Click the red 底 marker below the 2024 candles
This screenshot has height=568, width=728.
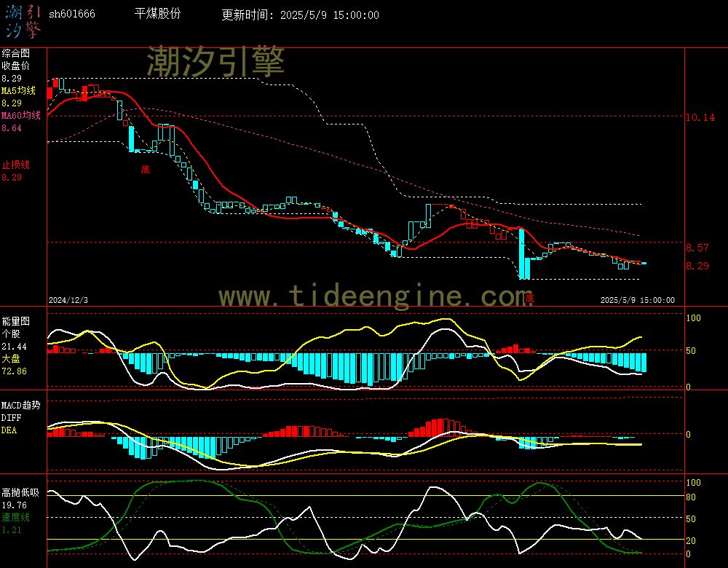pos(146,169)
